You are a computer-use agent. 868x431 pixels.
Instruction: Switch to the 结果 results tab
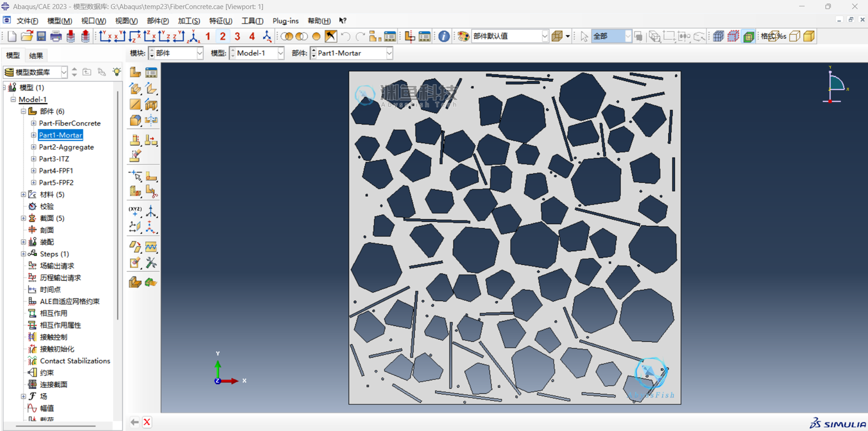coord(36,56)
